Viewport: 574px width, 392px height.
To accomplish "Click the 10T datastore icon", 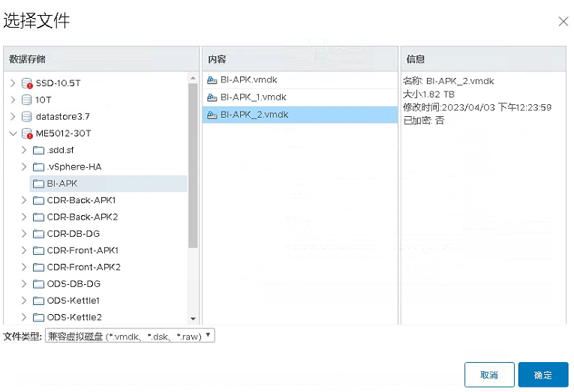I will point(27,100).
